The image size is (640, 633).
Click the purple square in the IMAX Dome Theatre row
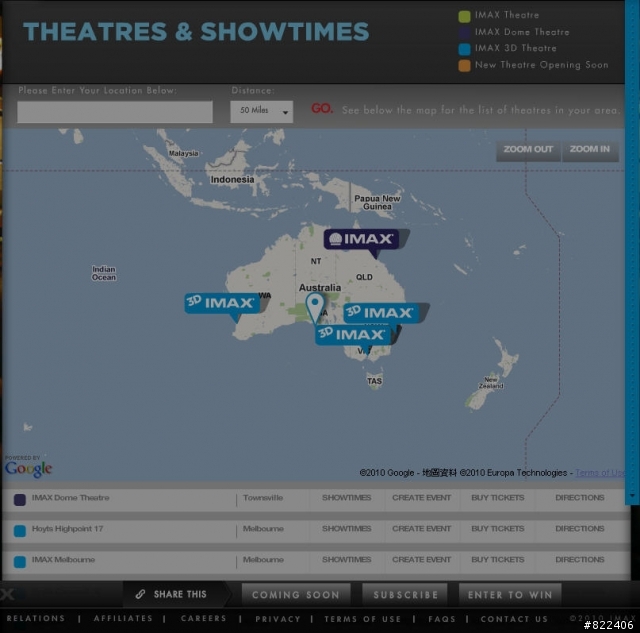[20, 500]
